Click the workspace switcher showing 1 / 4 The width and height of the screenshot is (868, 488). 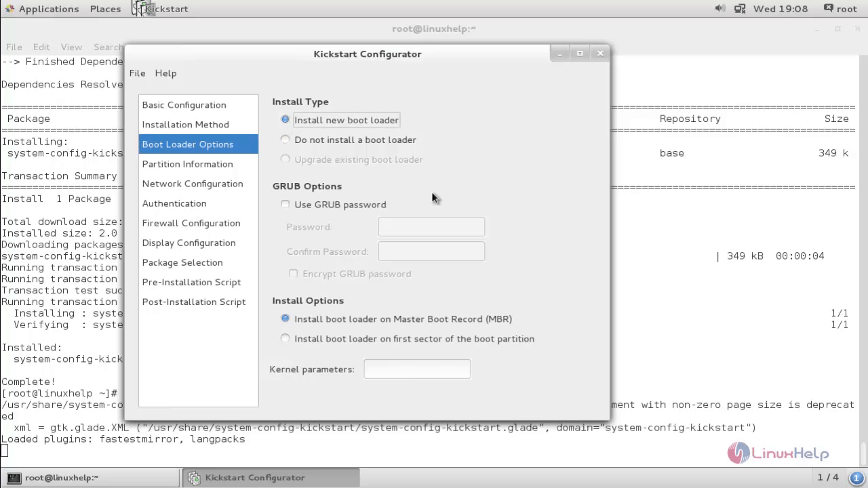pyautogui.click(x=827, y=477)
